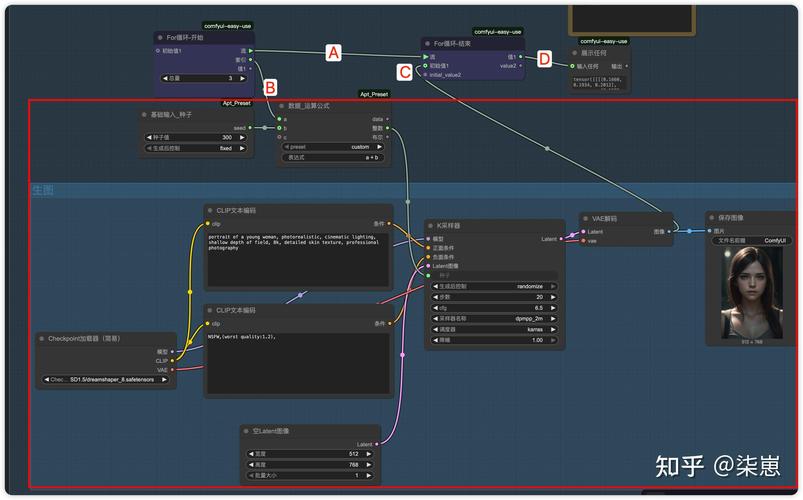Collapse the For循环-开始 node via title dot

pyautogui.click(x=160, y=37)
